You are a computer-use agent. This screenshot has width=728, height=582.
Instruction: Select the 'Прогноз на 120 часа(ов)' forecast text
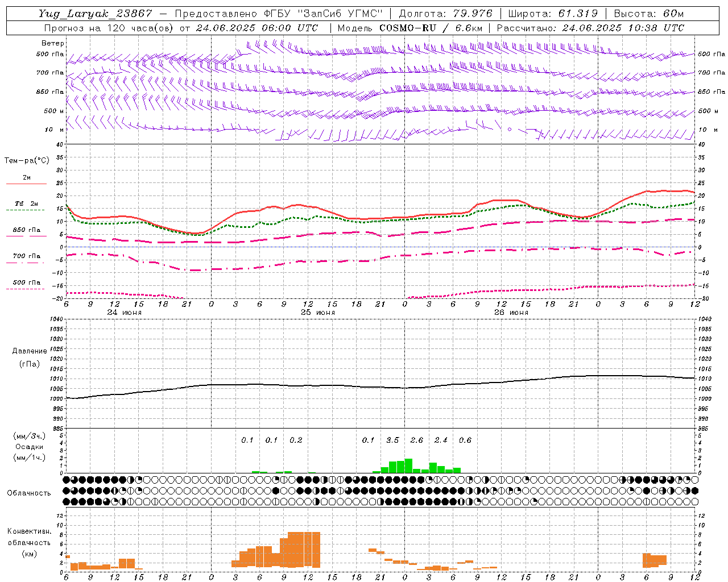(109, 28)
